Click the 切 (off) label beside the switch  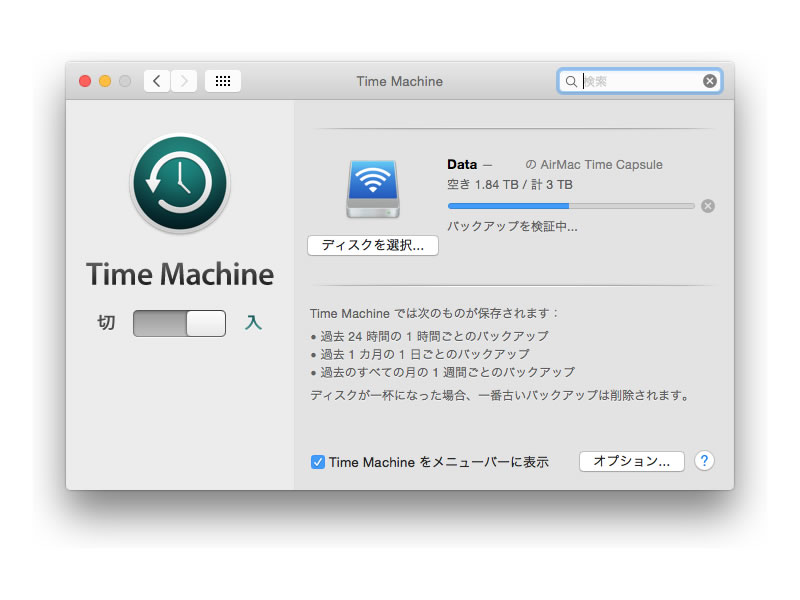point(106,323)
